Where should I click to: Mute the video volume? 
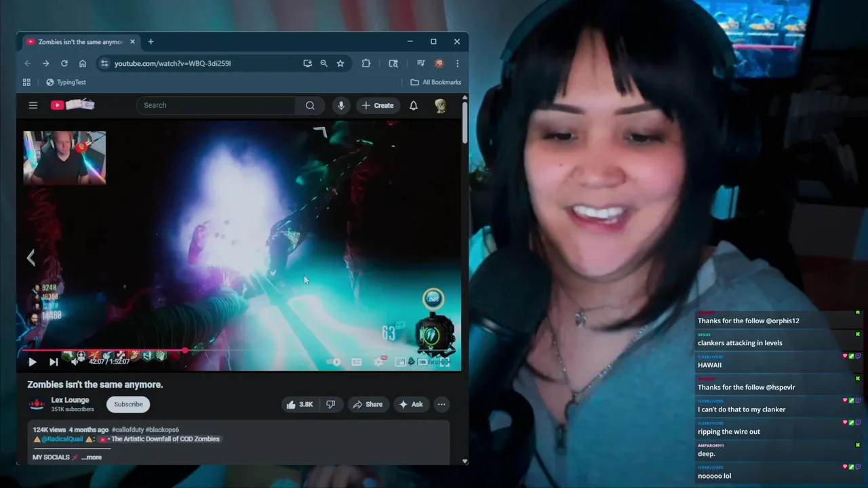[x=75, y=362]
